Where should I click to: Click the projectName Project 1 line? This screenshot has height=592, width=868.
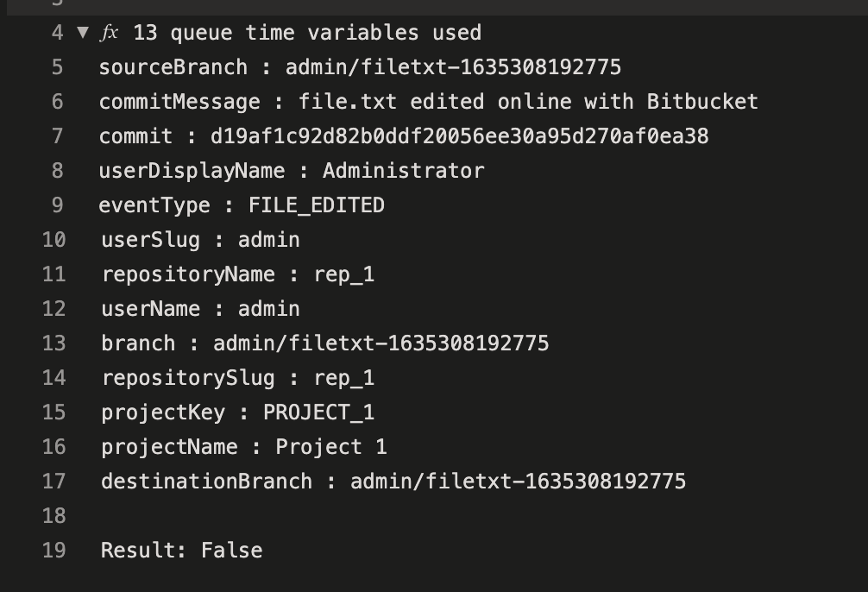click(244, 447)
